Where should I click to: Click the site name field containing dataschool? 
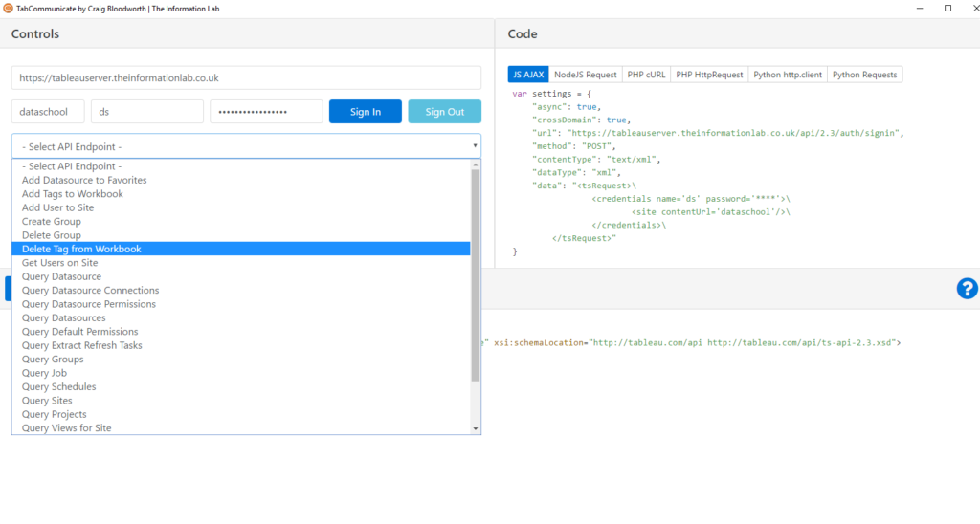pyautogui.click(x=48, y=112)
